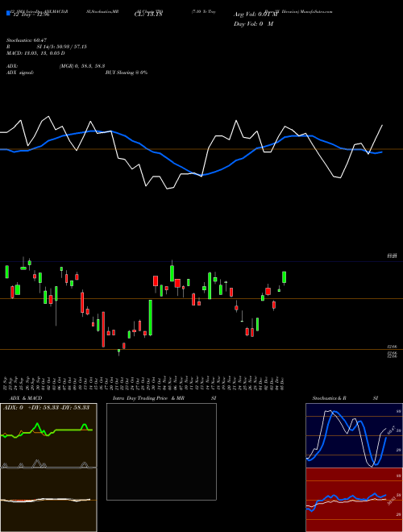The width and height of the screenshot is (403, 532).
Task: Select the CL: 13.18 closing value
Action: 148,15
